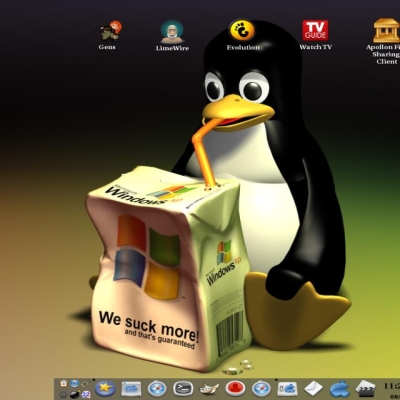This screenshot has height=400, width=400.
Task: Open the white envelope mail icon
Action: pos(313,389)
